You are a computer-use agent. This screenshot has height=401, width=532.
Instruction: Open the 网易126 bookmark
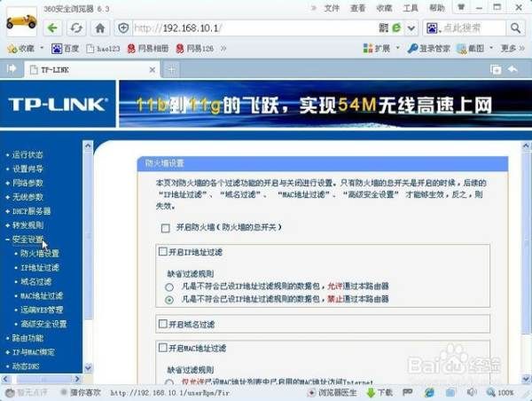(x=195, y=49)
